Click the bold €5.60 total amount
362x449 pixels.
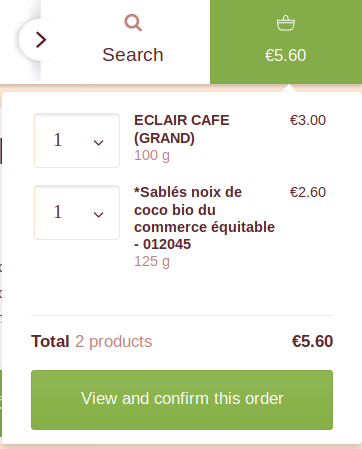point(312,341)
